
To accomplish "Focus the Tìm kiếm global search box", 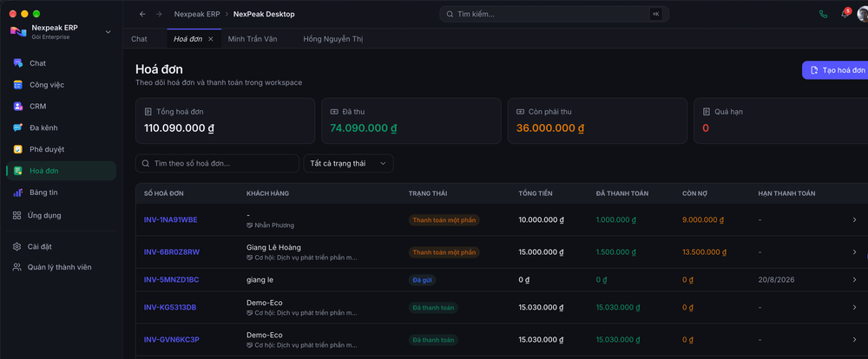I will click(554, 15).
